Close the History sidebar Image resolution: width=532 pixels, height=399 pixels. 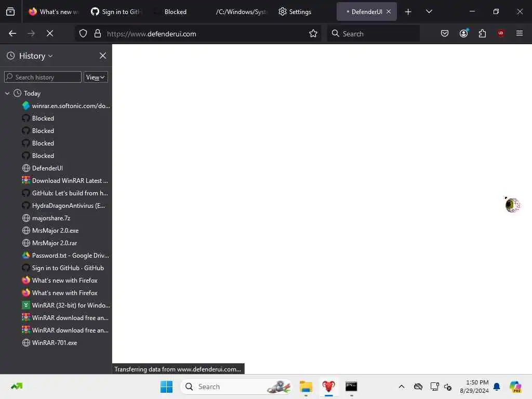(103, 56)
